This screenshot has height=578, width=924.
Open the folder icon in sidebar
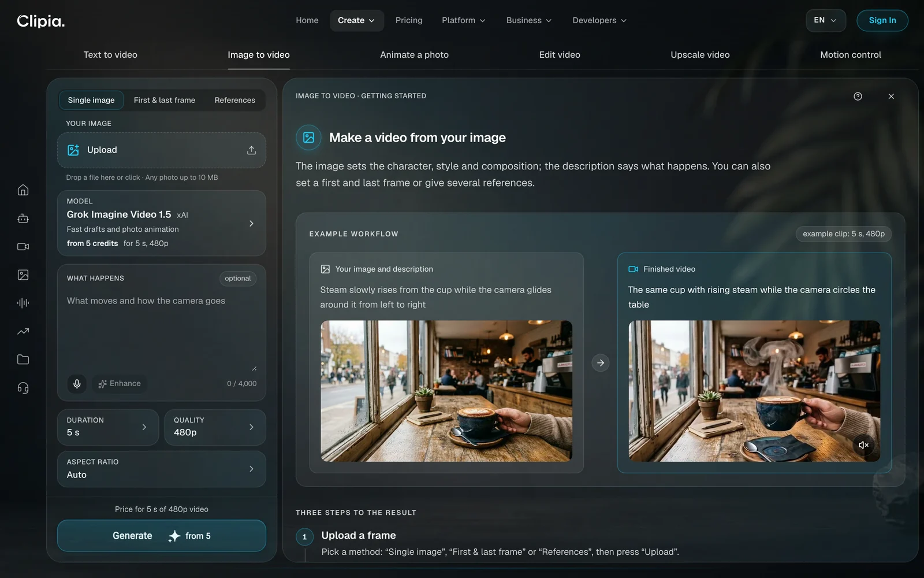click(x=23, y=360)
